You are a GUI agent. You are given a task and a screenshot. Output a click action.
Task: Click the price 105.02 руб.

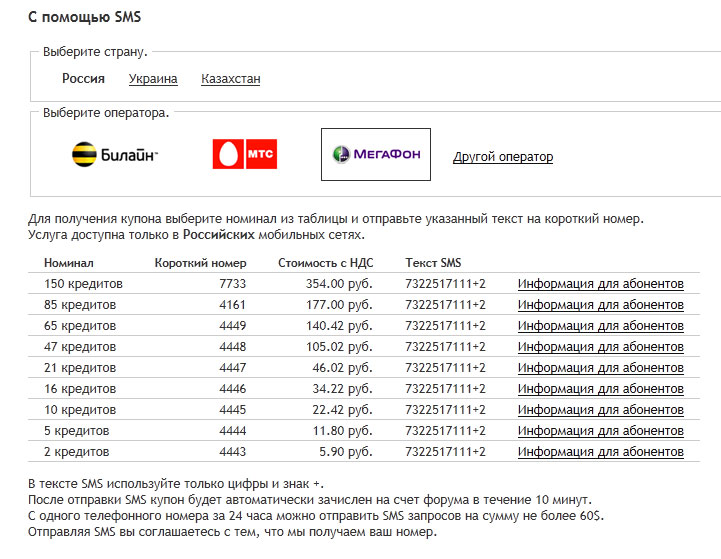pos(339,347)
